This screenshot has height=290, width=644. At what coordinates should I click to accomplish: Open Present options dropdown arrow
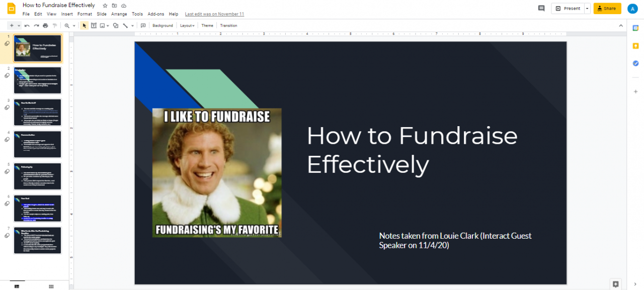(587, 9)
